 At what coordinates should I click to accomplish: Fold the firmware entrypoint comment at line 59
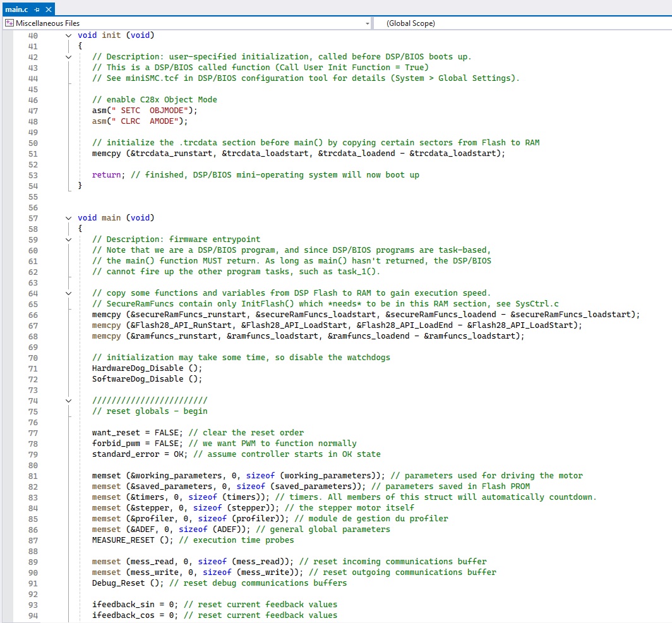click(69, 239)
